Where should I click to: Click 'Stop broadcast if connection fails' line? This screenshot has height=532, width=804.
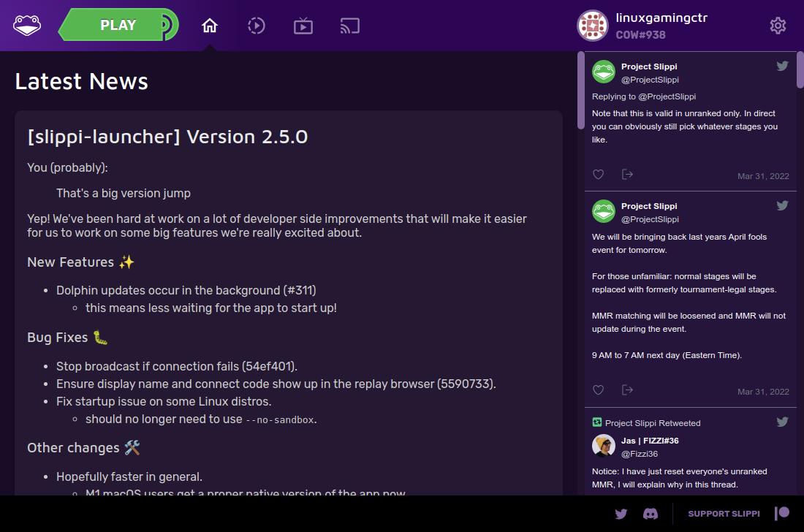(x=177, y=366)
